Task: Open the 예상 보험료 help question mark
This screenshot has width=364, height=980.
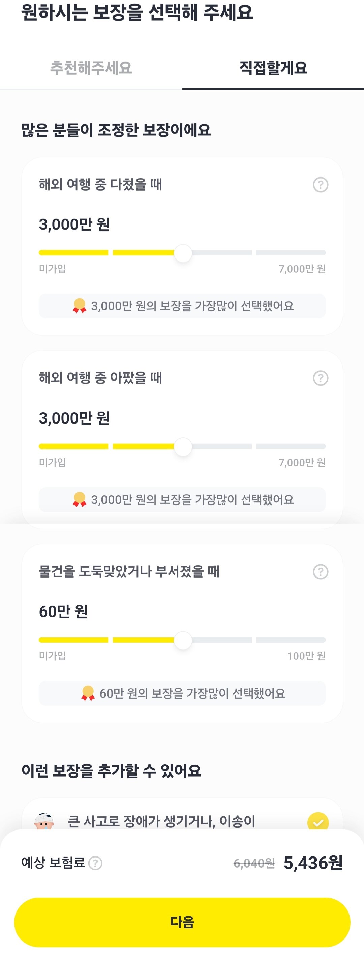Action: coord(95,863)
